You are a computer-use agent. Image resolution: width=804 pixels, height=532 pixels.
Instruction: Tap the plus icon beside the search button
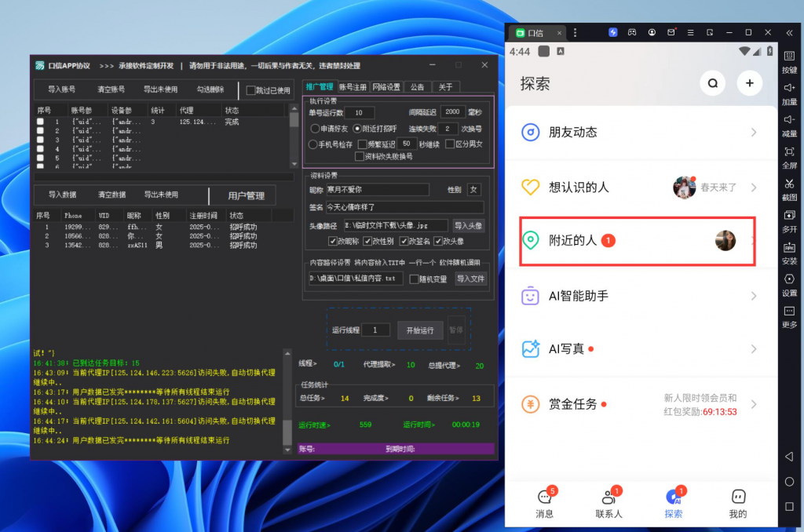point(750,83)
